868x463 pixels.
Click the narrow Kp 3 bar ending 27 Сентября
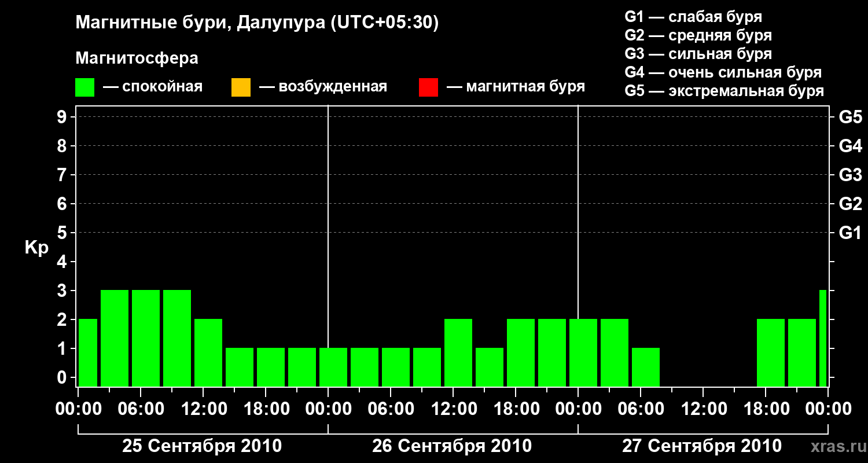[x=823, y=339]
